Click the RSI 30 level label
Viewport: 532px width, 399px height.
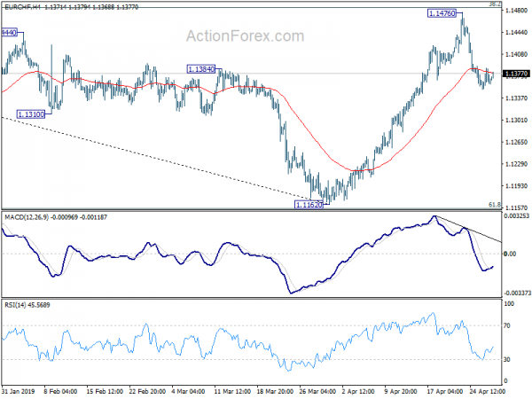coord(507,359)
